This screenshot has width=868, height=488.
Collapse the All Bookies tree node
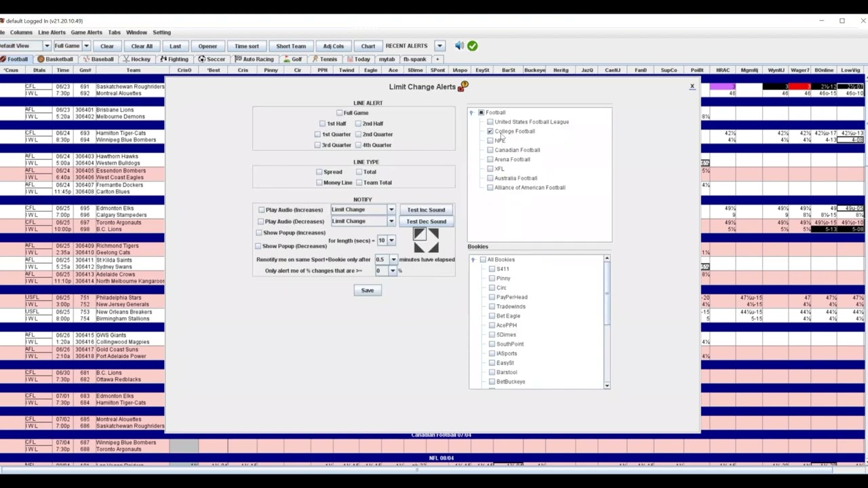click(x=473, y=260)
